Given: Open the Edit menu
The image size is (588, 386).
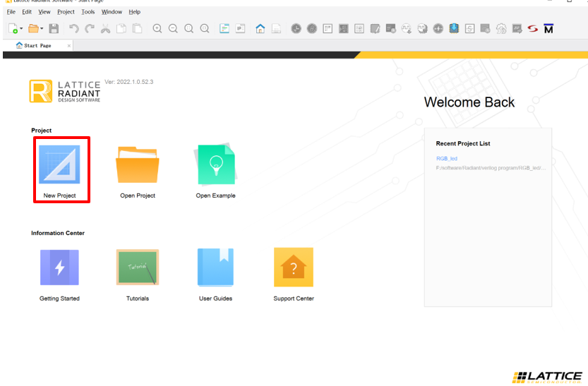Looking at the screenshot, I should pos(27,12).
